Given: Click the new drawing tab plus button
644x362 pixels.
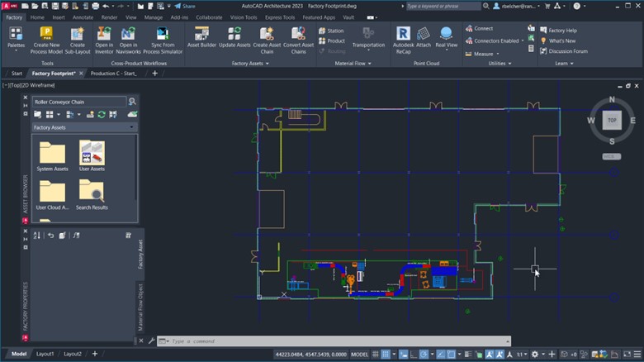Looking at the screenshot, I should [x=155, y=74].
